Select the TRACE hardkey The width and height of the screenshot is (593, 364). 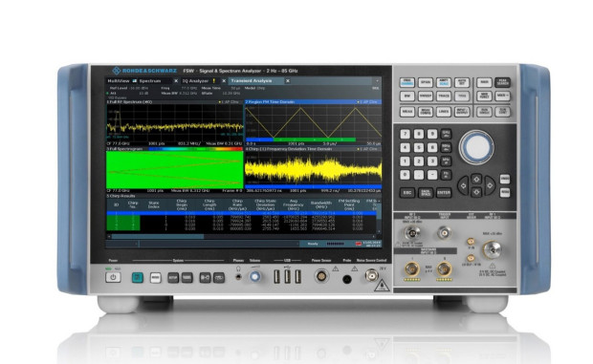point(444,96)
